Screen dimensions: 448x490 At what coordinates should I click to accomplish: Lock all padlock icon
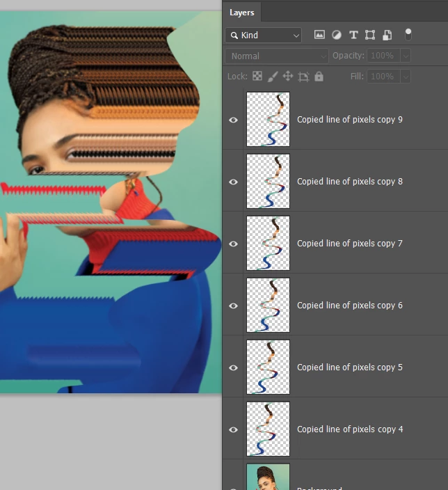[319, 77]
